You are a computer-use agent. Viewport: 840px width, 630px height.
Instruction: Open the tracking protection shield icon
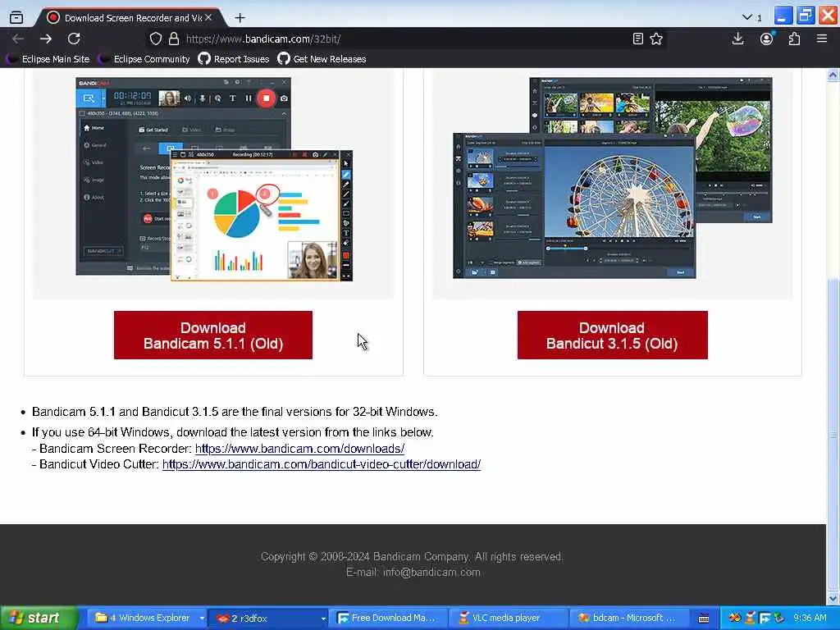155,39
